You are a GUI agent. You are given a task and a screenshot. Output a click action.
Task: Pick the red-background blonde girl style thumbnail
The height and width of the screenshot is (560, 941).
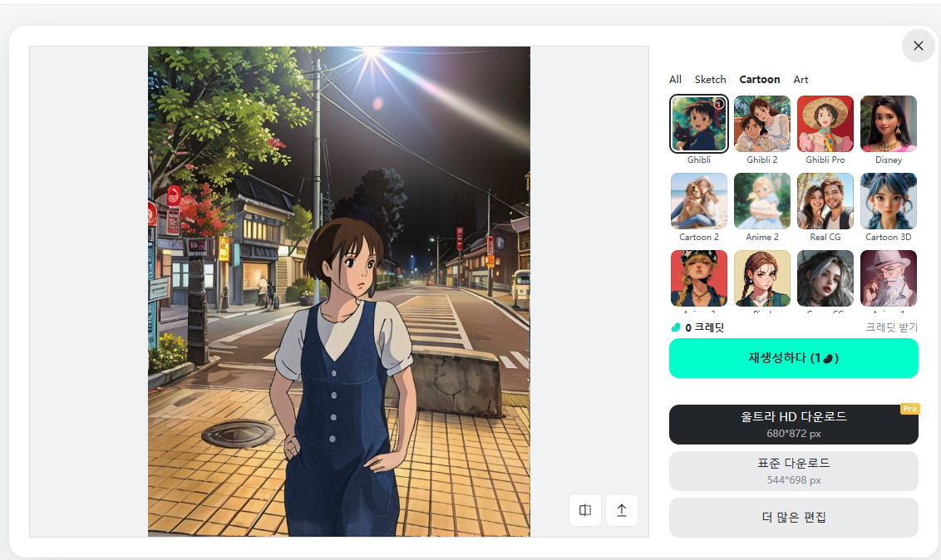point(699,278)
